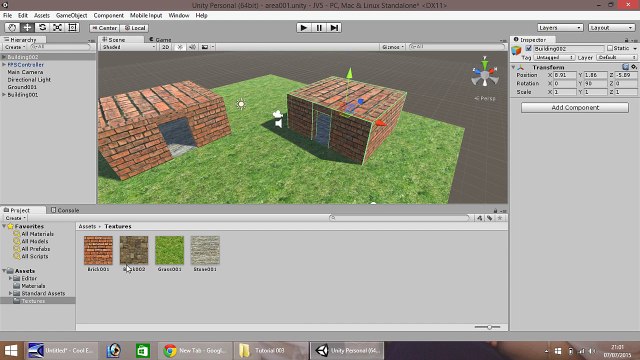Click Position X input field

[564, 75]
